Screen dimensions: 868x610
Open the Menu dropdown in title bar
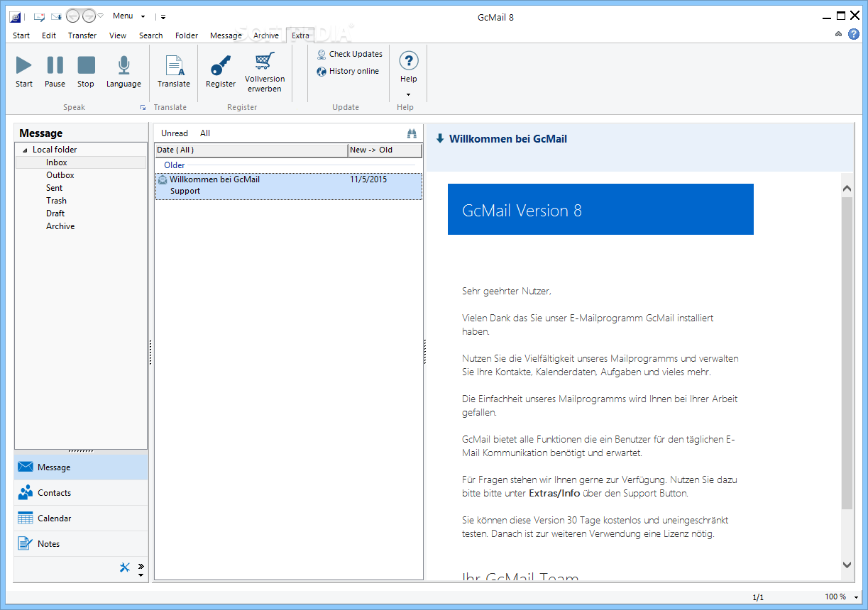click(x=128, y=16)
